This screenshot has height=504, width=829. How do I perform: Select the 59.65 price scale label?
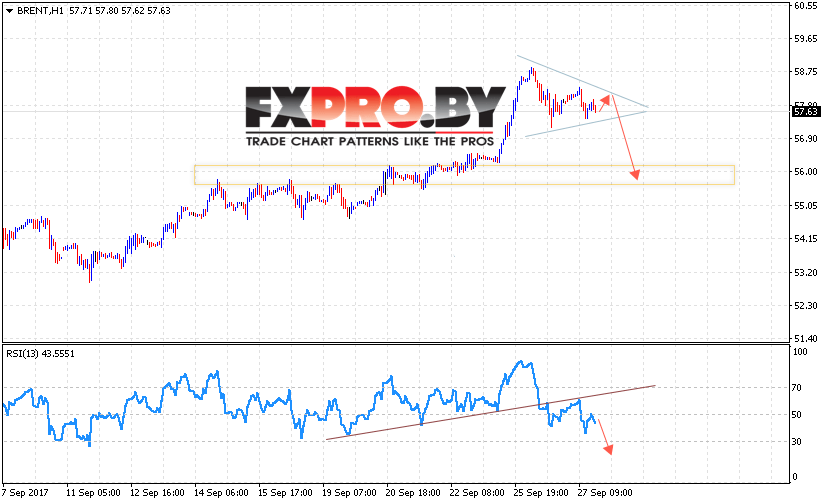pyautogui.click(x=806, y=39)
